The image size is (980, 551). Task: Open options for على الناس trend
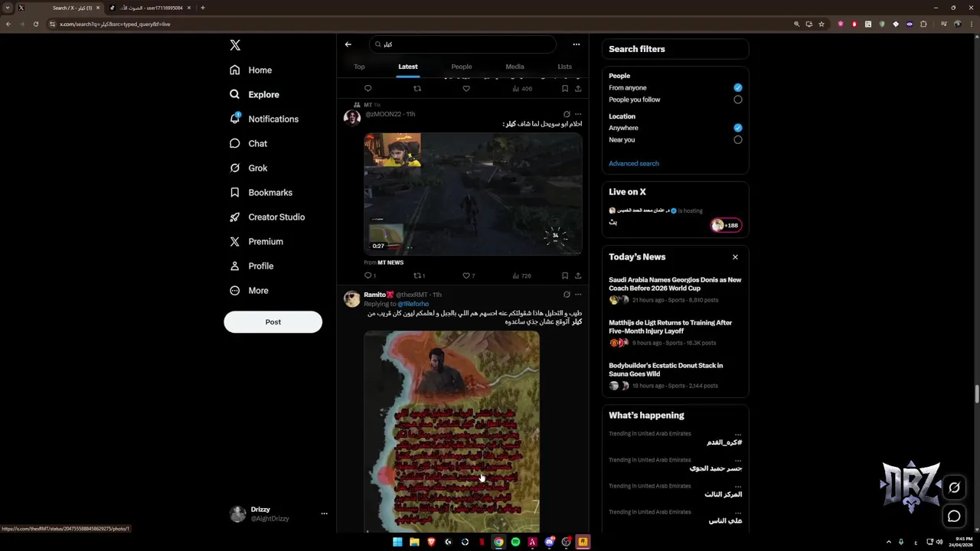(x=738, y=512)
